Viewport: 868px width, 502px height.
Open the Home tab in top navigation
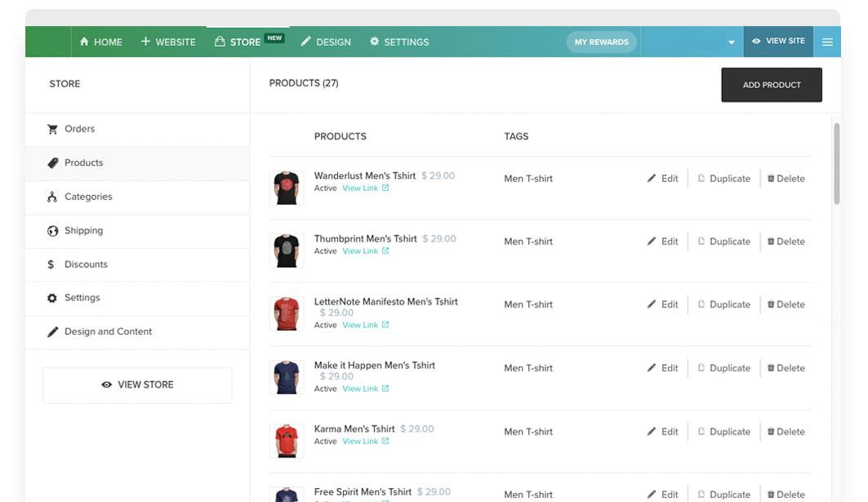click(100, 42)
